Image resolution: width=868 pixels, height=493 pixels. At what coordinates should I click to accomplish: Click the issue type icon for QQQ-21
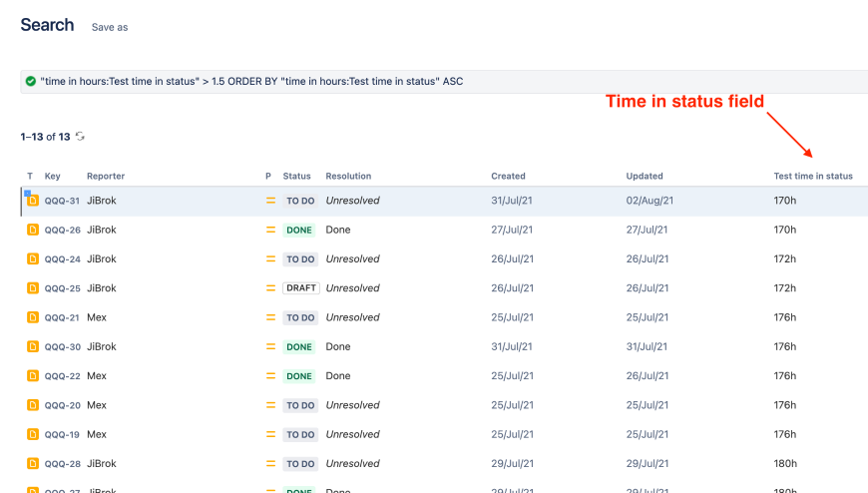pos(33,317)
